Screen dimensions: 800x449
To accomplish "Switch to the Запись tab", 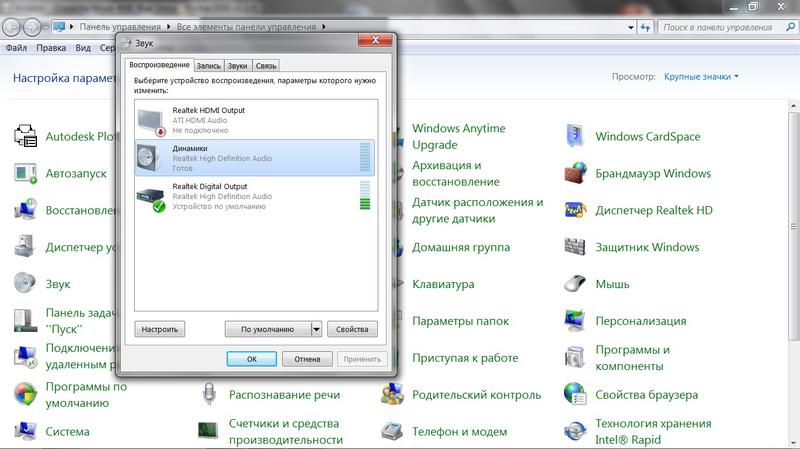I will [208, 65].
